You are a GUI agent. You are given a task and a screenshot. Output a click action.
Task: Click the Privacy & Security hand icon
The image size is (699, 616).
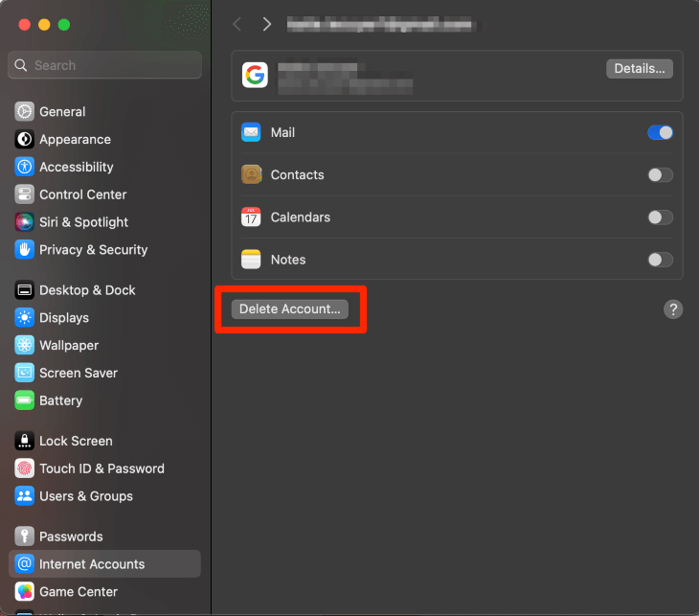[25, 250]
